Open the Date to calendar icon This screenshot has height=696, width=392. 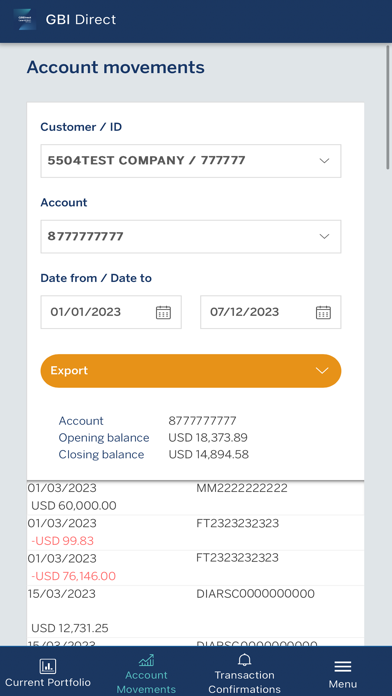point(323,312)
